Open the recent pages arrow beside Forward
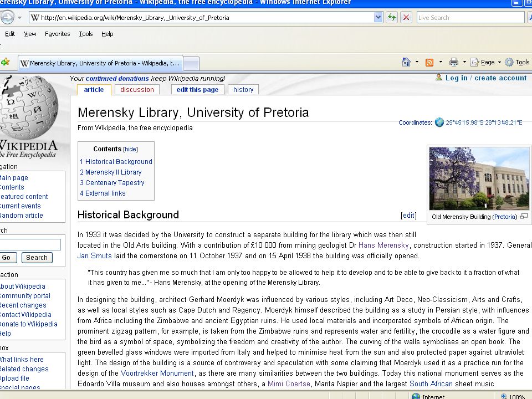Viewport: 532px width, 399px height. point(20,18)
